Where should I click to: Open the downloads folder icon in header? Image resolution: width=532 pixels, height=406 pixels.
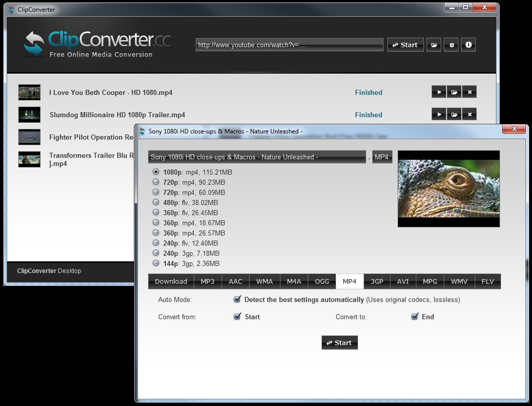(x=434, y=45)
